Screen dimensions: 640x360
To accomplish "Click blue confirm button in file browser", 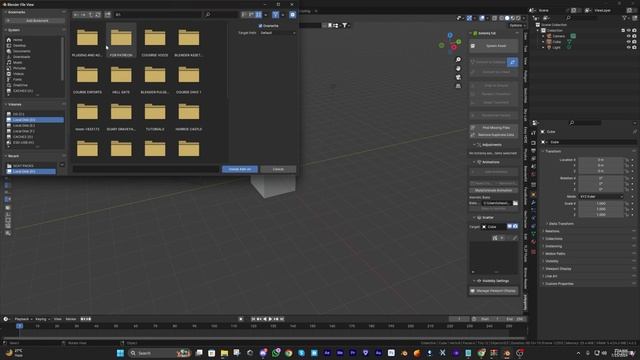I will coord(240,169).
